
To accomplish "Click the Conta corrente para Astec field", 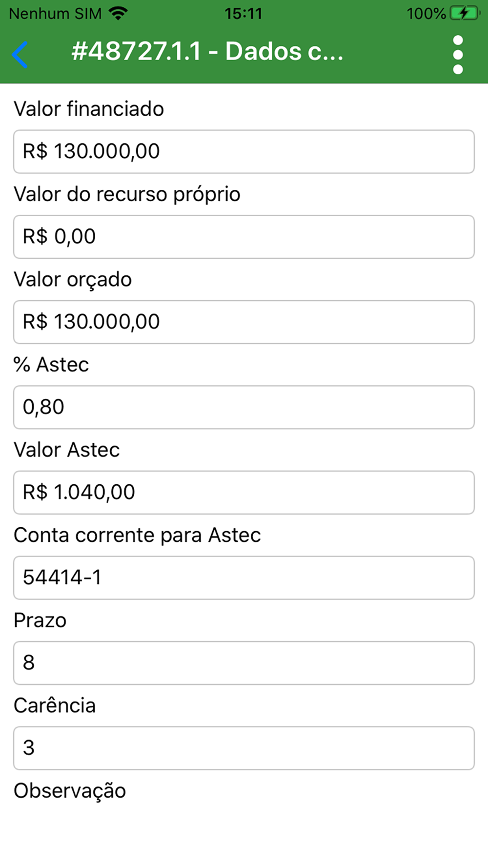I will [x=244, y=578].
